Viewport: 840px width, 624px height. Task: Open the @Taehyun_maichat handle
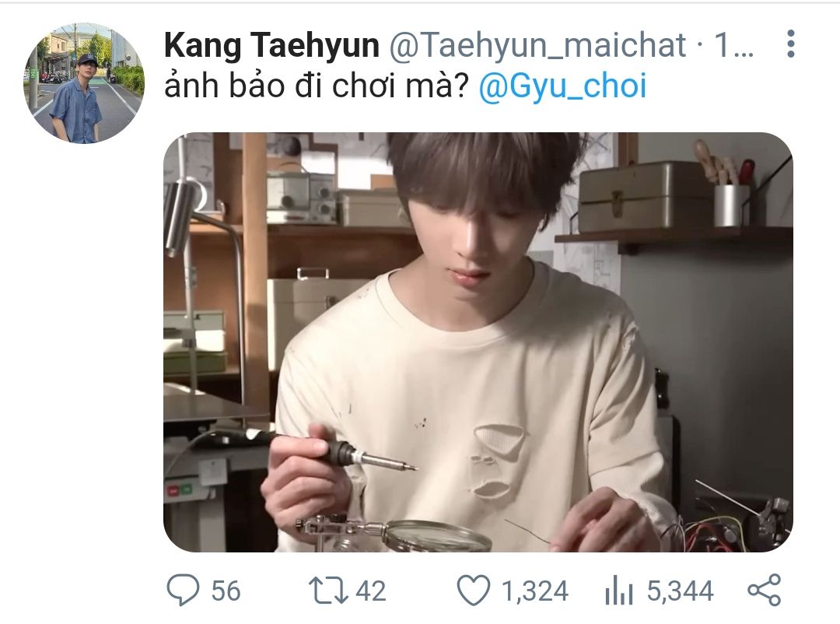tap(537, 45)
